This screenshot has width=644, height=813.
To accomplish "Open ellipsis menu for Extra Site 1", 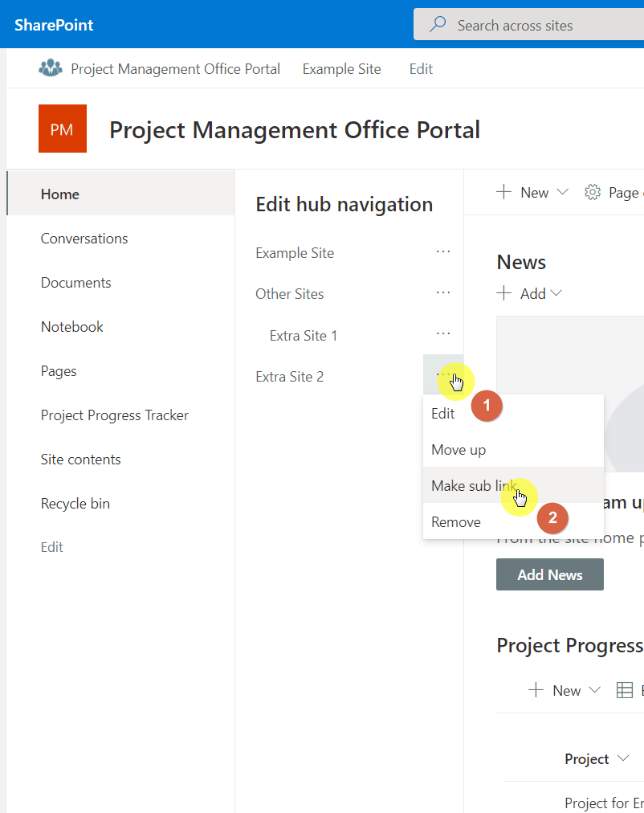I will [443, 334].
